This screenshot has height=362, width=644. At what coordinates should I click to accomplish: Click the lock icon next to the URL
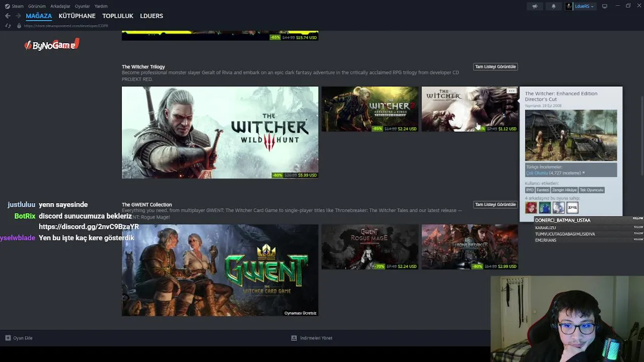point(19,26)
